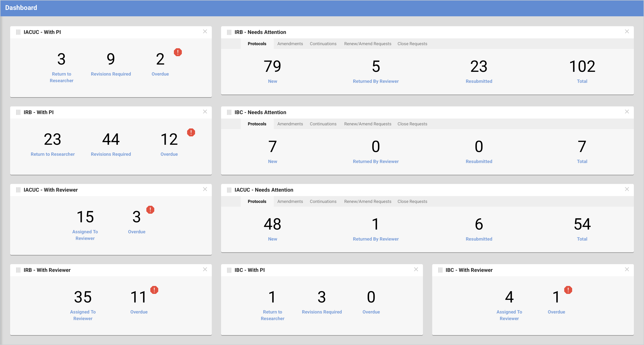
Task: Select the overdue warning icon in IACUC - With Reviewer
Action: (150, 210)
